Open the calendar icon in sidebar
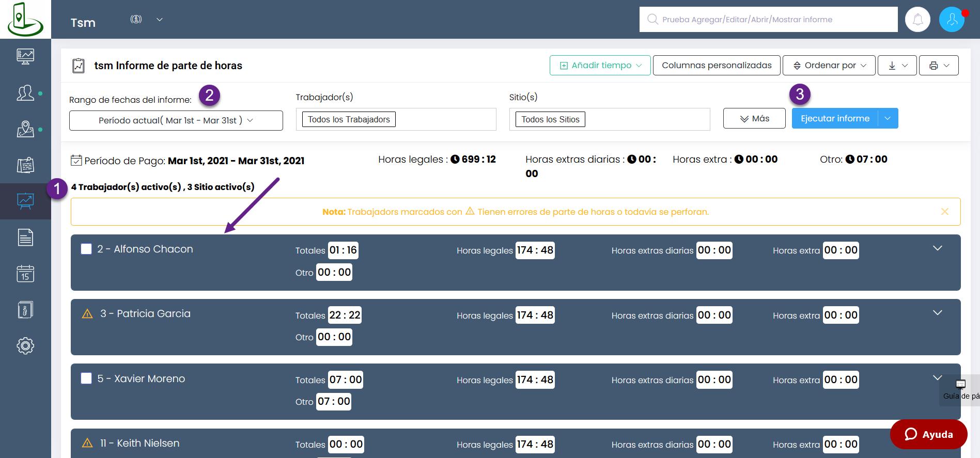Screen dimensions: 980x458 pyautogui.click(x=25, y=274)
